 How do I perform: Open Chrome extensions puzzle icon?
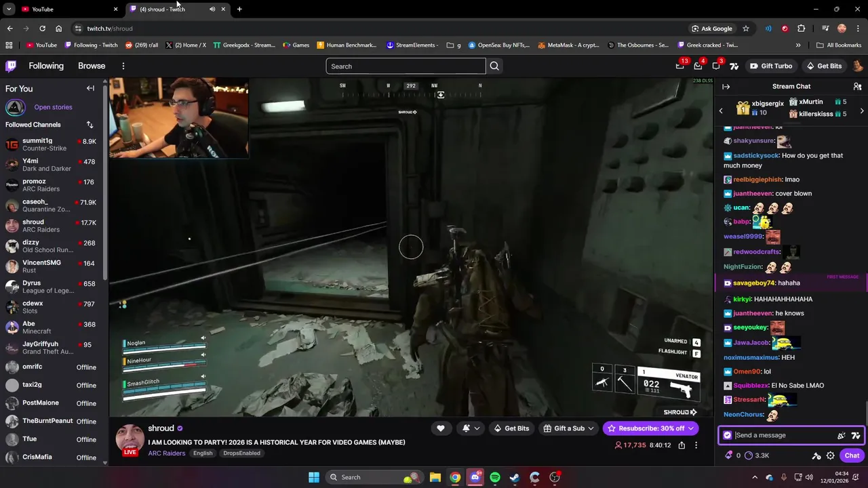pyautogui.click(x=802, y=28)
